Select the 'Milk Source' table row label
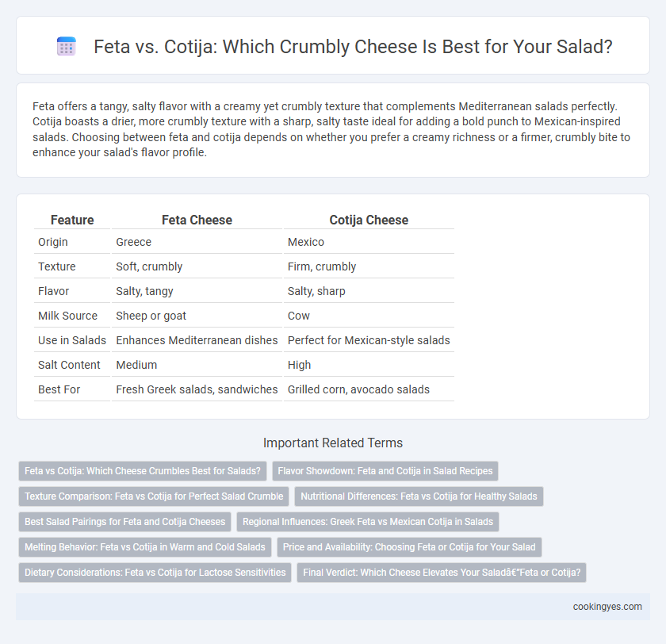Viewport: 666px width, 644px height. [68, 316]
